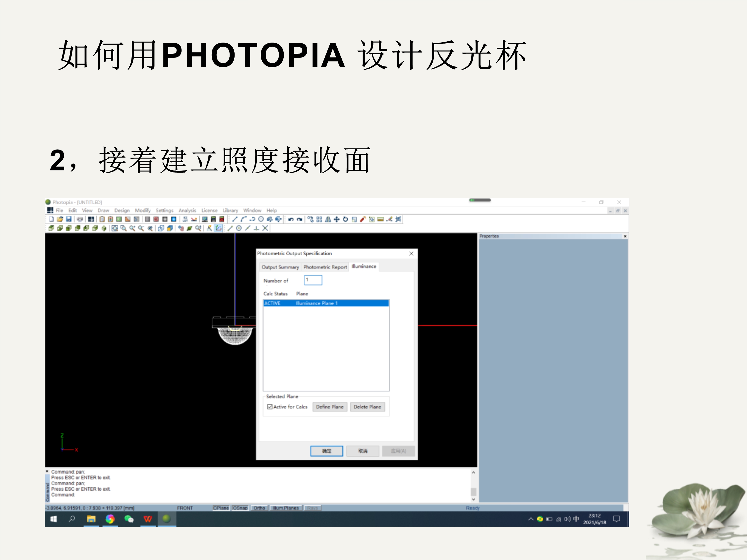Expand hidden system tray icons chevron
Viewport: 747px width, 560px height.
click(x=531, y=519)
